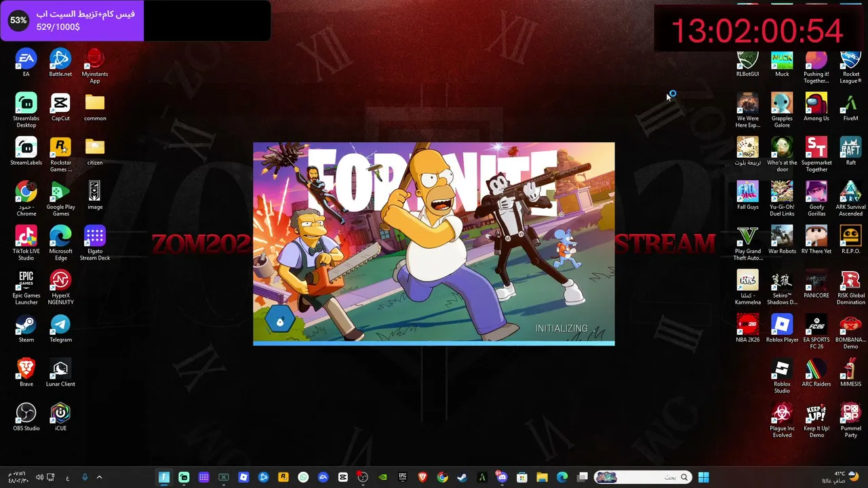The image size is (868, 488).
Task: Open the Fall Guys shortcut
Action: tap(747, 195)
